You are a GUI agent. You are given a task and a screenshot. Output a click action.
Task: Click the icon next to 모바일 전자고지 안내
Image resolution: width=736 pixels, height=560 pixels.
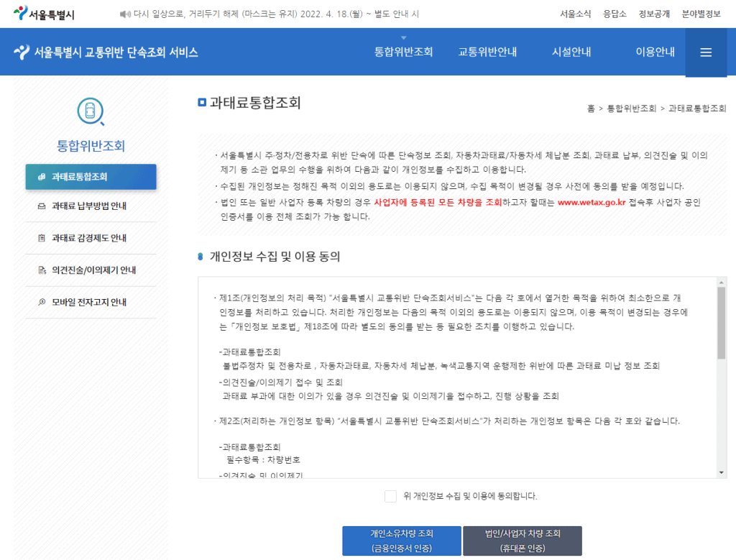pos(42,302)
